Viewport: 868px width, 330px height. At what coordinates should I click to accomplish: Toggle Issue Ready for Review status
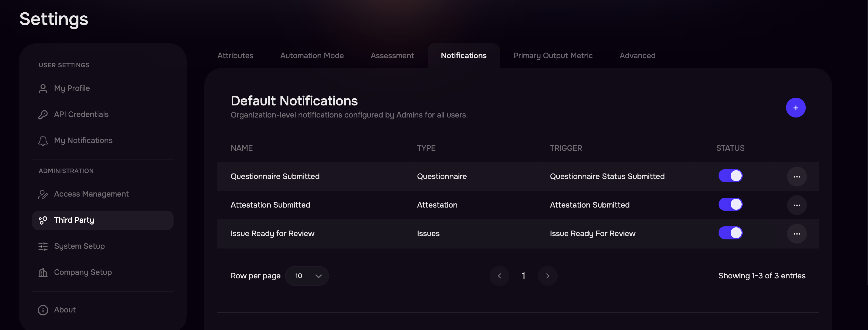(x=730, y=233)
